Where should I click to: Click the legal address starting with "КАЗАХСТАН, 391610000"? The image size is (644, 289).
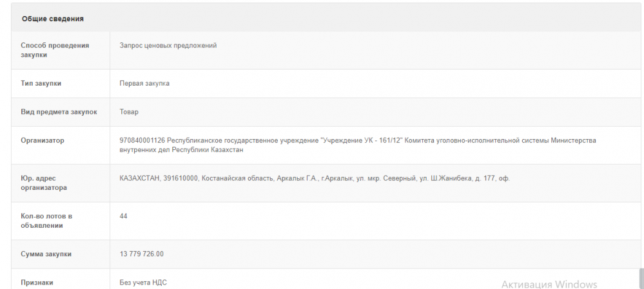[315, 178]
